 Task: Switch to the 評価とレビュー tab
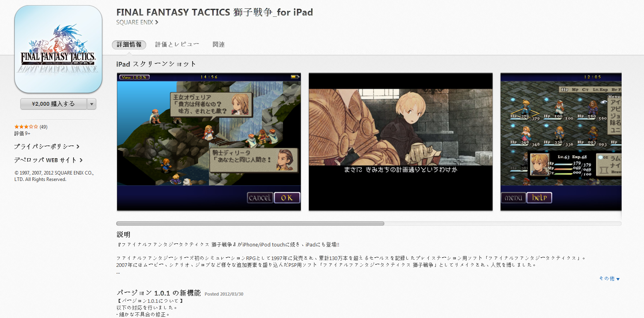coord(177,44)
